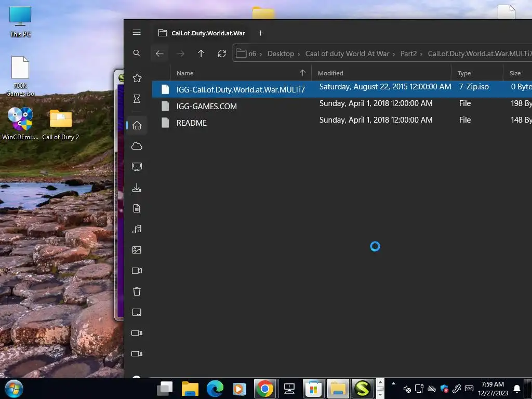532x399 pixels.
Task: Open the touch keyboard tray icon
Action: 469,389
